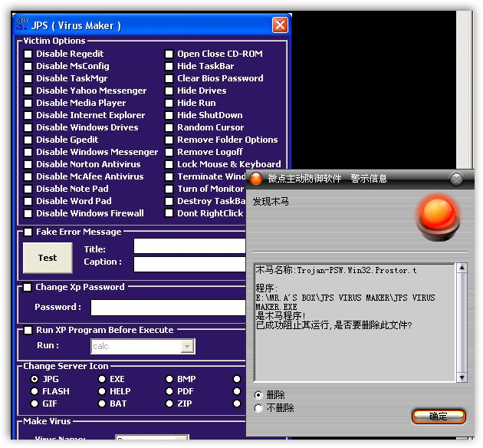Choose BMP server icon
483x448 pixels.
point(169,379)
